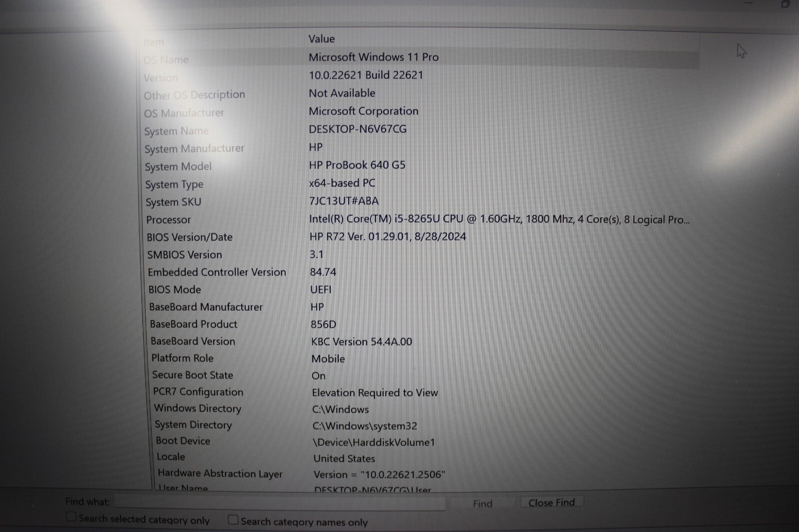Select 'C:\Windows\system32' value
This screenshot has width=799, height=532.
(x=365, y=426)
